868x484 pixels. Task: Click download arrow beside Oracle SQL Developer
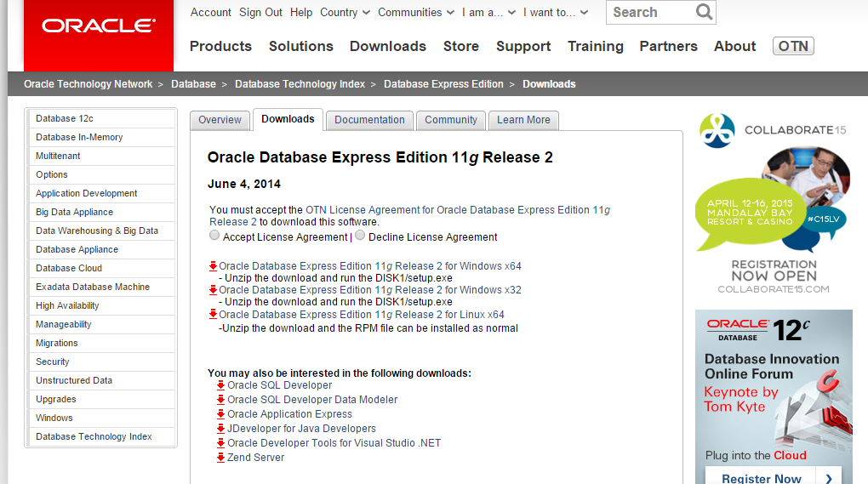tap(220, 385)
